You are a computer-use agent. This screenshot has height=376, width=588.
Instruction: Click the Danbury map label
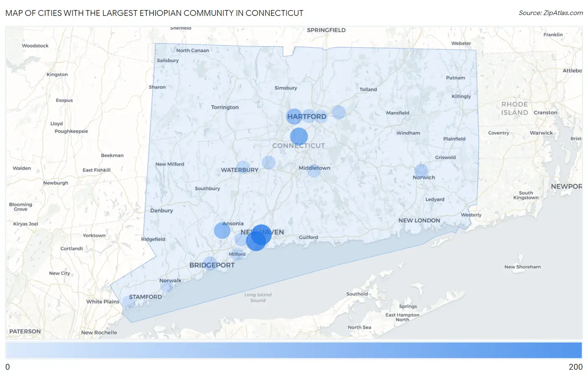tap(161, 211)
